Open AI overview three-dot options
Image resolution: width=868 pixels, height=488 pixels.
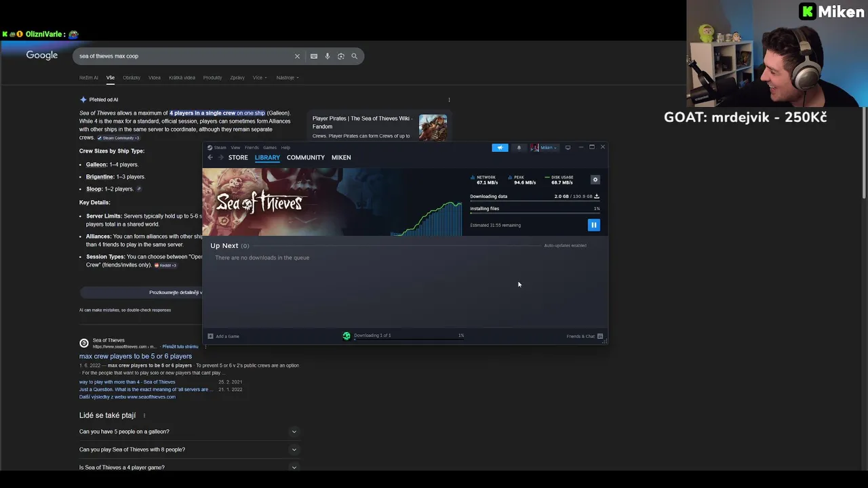point(449,100)
